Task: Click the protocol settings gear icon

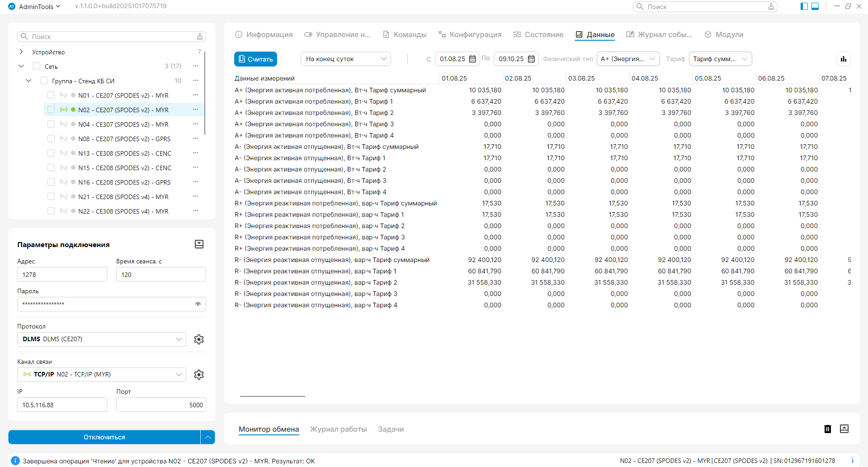Action: [x=199, y=339]
